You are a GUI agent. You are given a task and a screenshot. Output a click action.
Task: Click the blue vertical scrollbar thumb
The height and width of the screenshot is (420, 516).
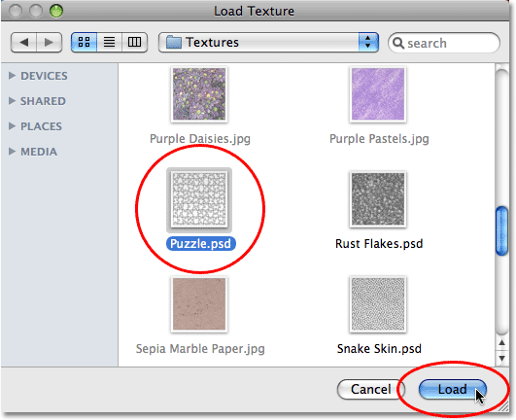(x=502, y=230)
